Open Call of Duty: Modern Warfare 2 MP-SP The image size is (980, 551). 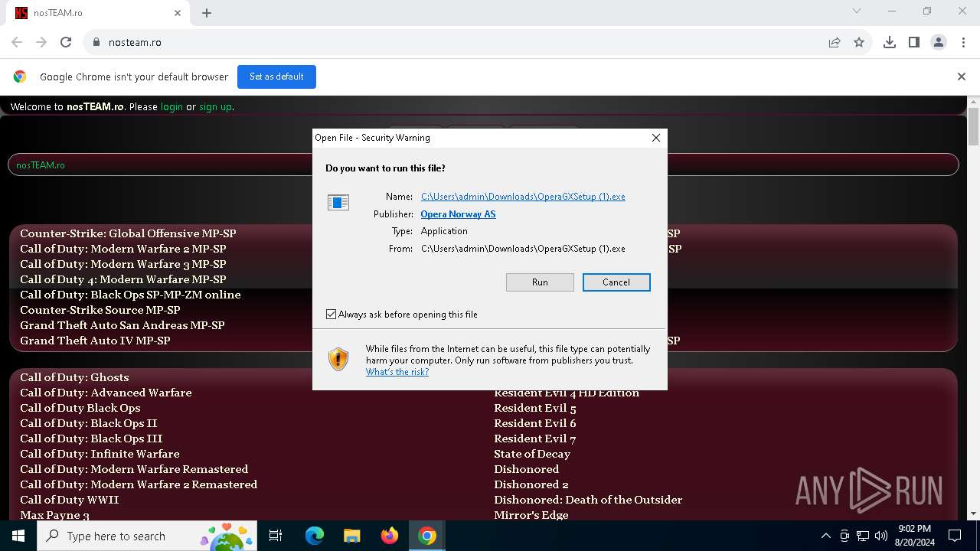(x=123, y=249)
